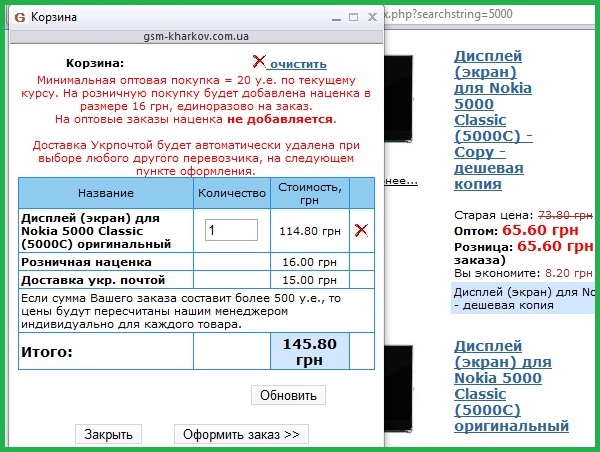Click the G icon in the Корзина title bar
600x452 pixels.
point(20,18)
